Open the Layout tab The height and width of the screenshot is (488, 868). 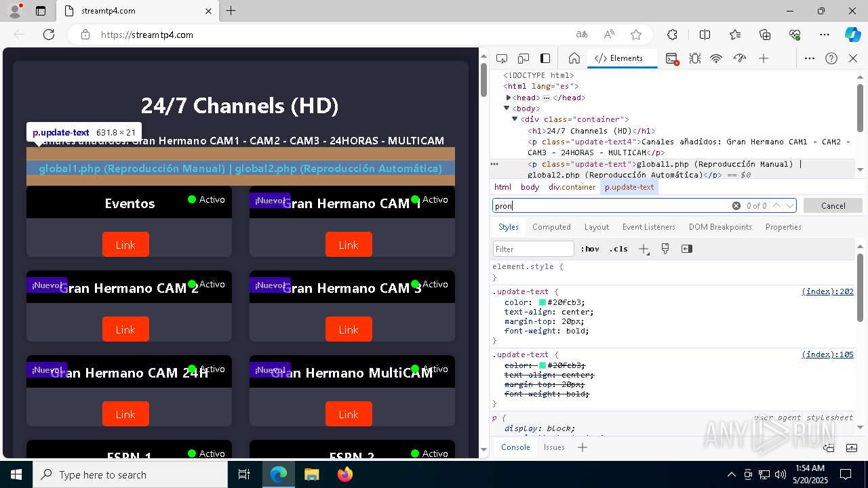597,227
